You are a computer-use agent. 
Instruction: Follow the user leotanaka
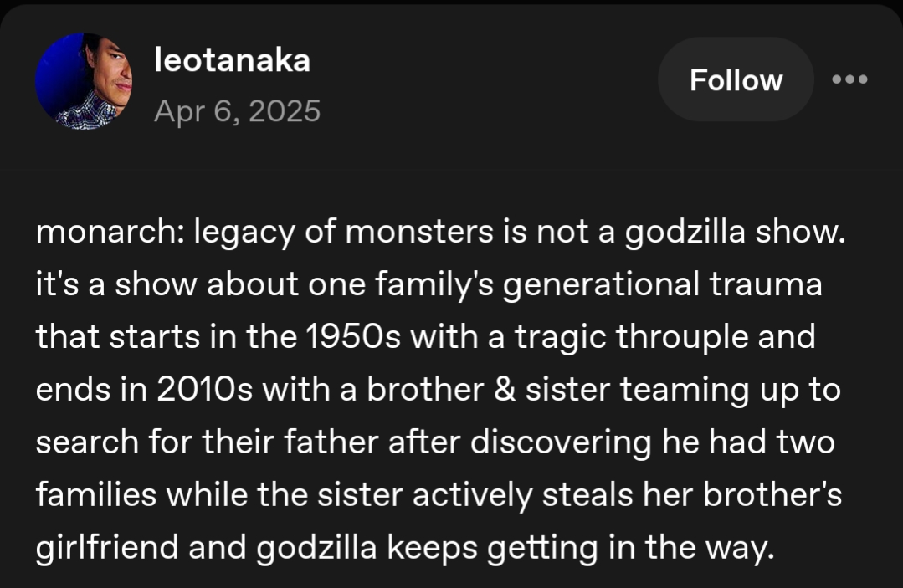[x=736, y=80]
